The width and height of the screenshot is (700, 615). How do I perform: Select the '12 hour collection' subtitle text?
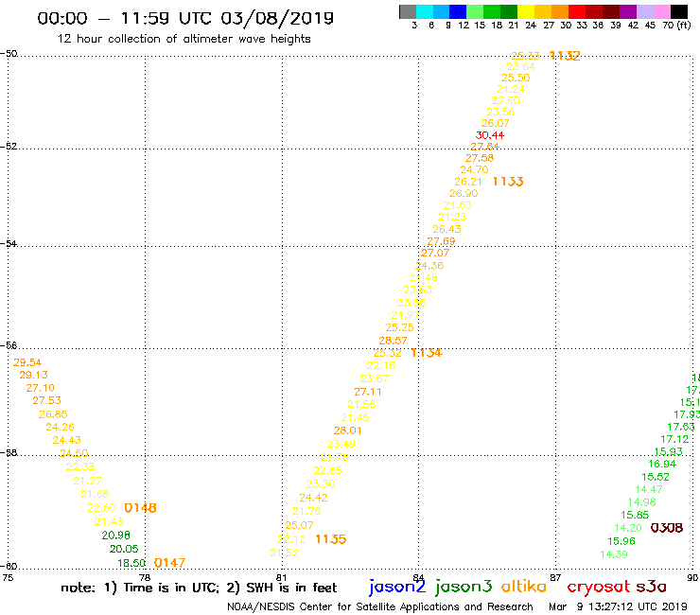184,39
